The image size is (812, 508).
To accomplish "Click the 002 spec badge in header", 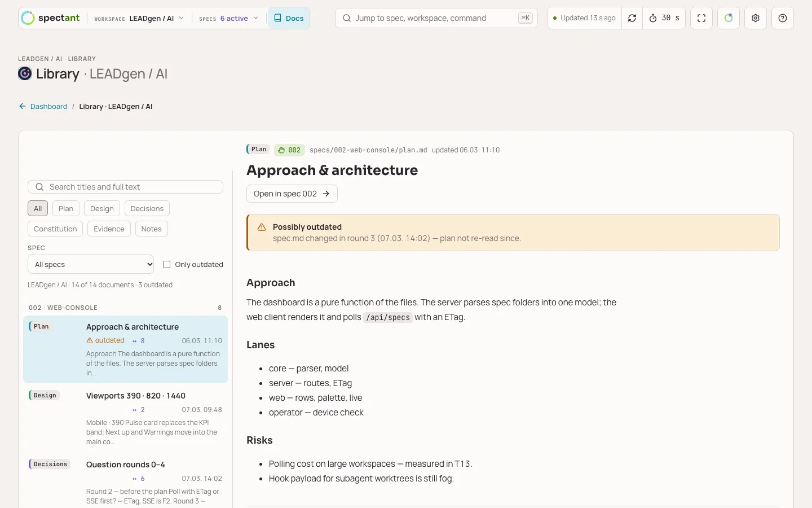I will click(289, 150).
